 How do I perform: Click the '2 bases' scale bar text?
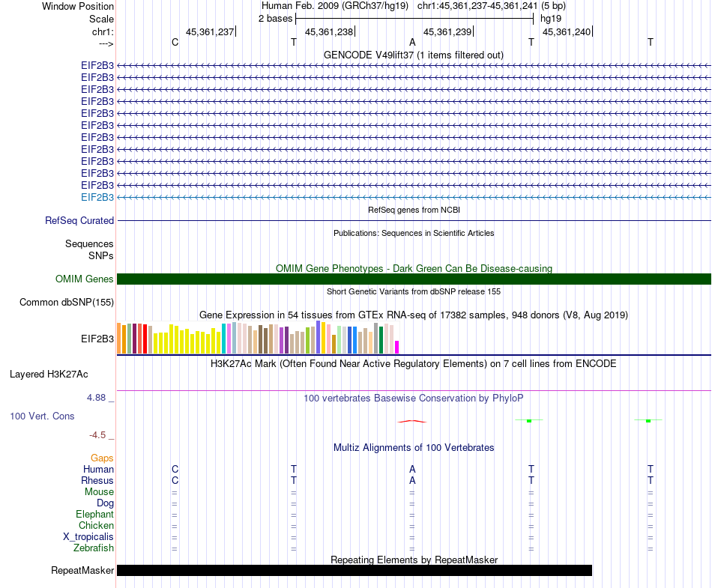275,19
